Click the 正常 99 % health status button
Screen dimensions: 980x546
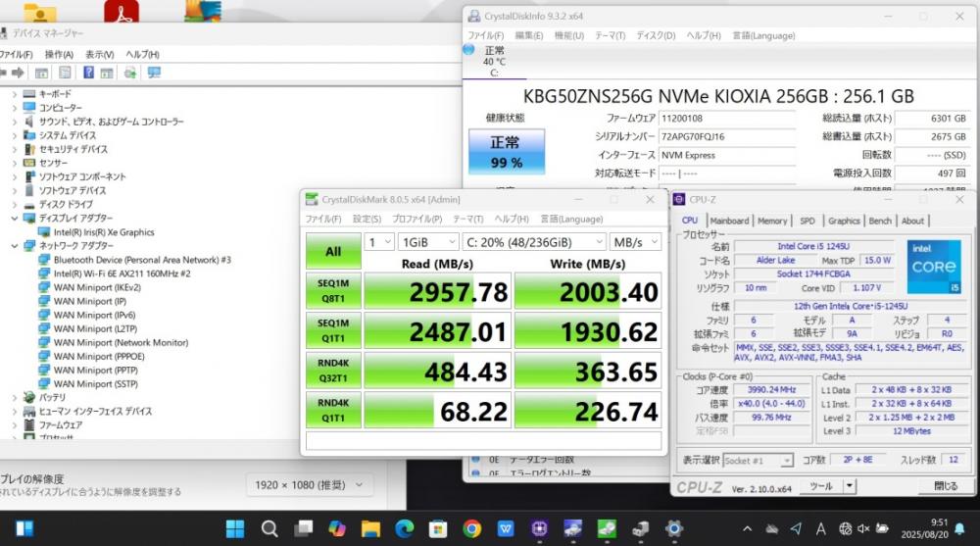(507, 152)
